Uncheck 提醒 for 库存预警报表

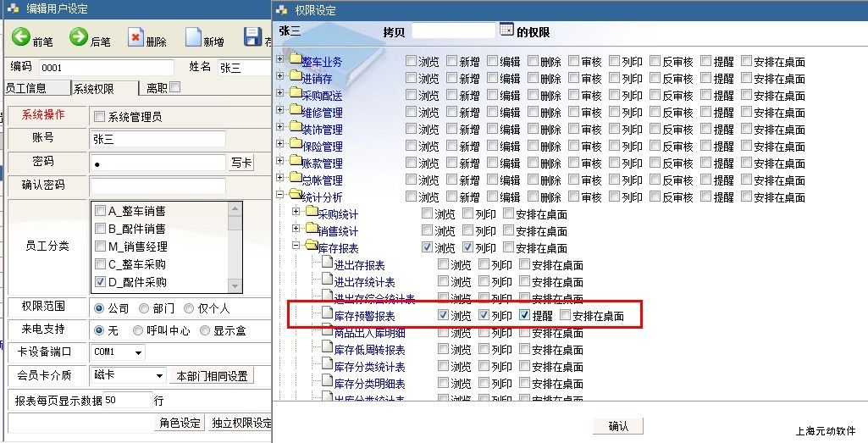click(x=524, y=315)
